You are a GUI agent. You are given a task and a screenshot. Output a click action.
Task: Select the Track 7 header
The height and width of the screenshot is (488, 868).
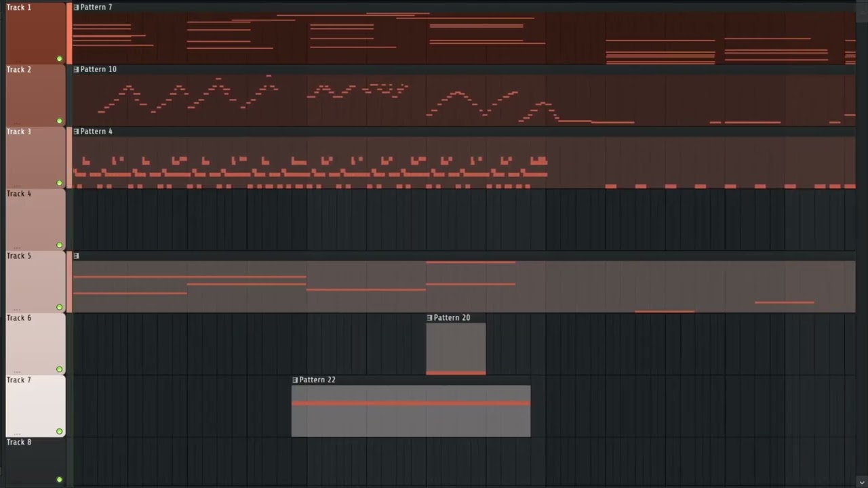pos(35,405)
